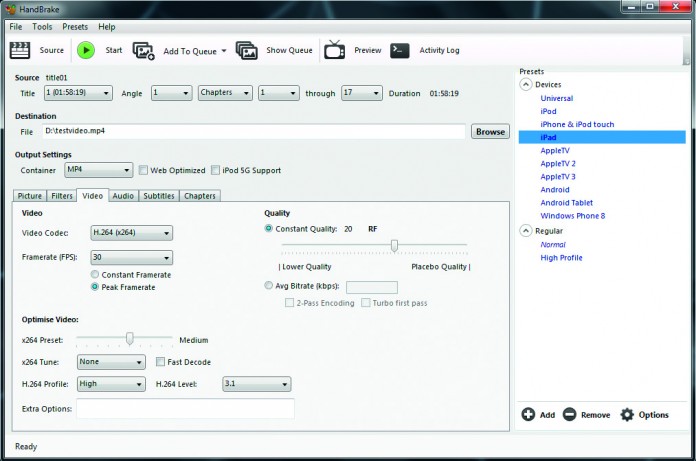Expand the Container format dropdown
The height and width of the screenshot is (461, 696).
click(x=91, y=170)
